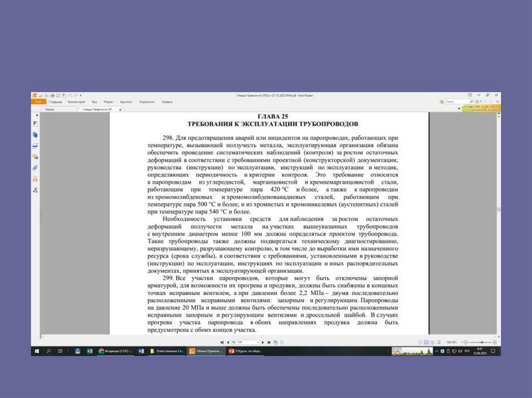Open the Pages thumbnails panel in left sidebar

coord(35,135)
